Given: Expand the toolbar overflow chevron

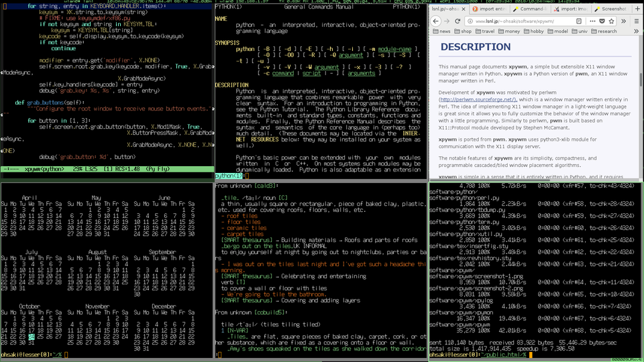Looking at the screenshot, I should click(x=623, y=21).
